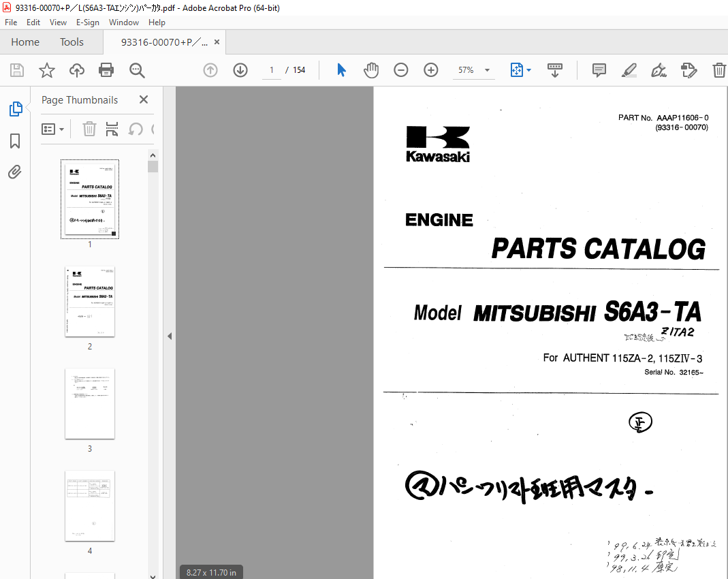Screen dimensions: 728x579
Task: Zoom out with minus button
Action: (400, 70)
